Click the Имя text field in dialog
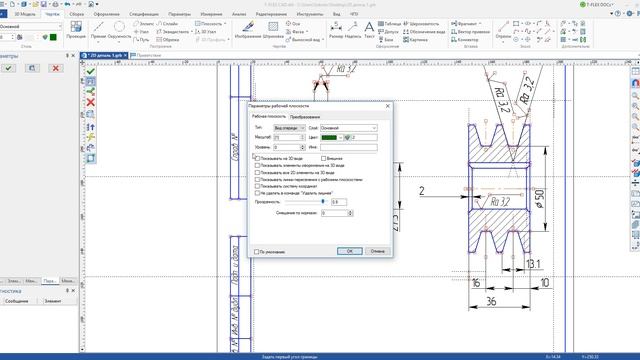 click(x=349, y=147)
